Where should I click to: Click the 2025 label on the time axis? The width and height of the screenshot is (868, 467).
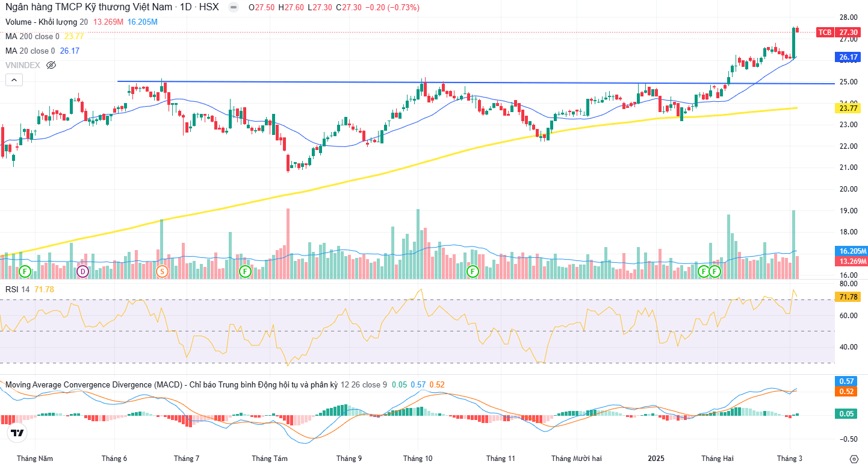(656, 459)
